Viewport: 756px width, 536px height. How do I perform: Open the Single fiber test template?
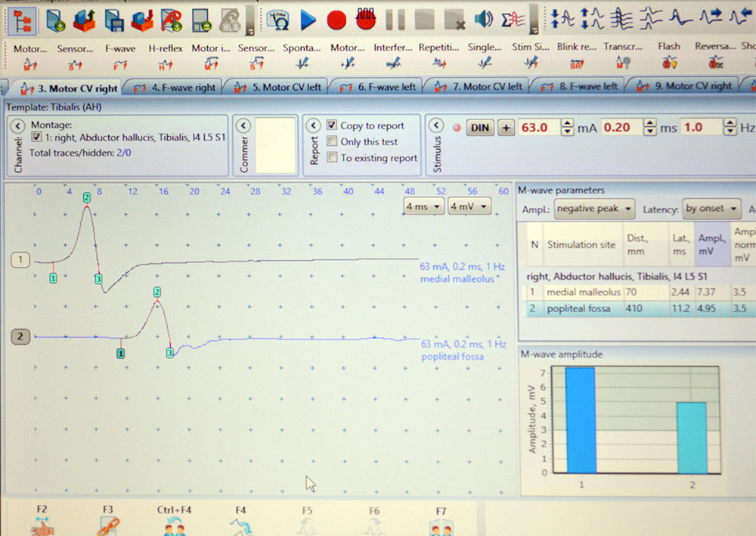coord(485,55)
